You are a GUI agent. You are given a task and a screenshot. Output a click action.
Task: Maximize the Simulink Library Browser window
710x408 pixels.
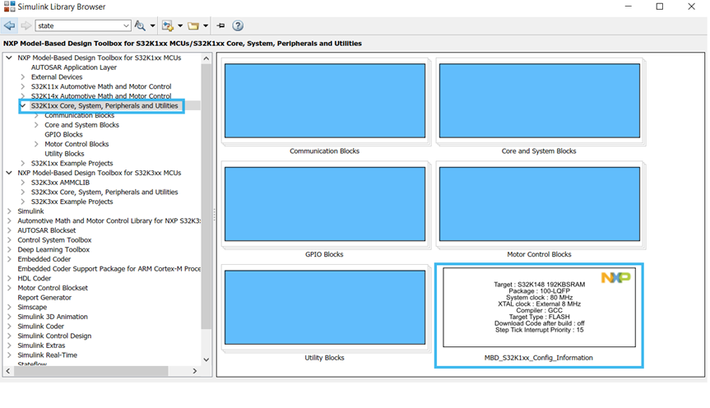pyautogui.click(x=659, y=6)
